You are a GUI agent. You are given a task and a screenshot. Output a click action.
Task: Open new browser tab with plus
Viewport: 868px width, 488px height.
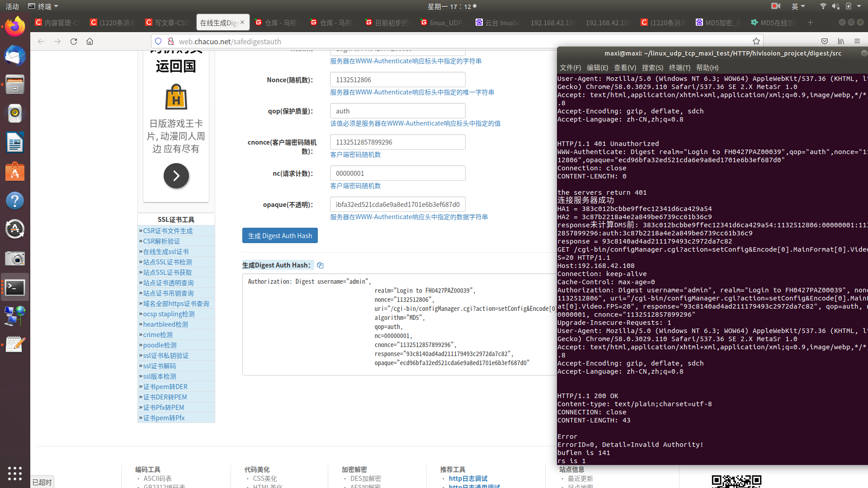[x=810, y=22]
